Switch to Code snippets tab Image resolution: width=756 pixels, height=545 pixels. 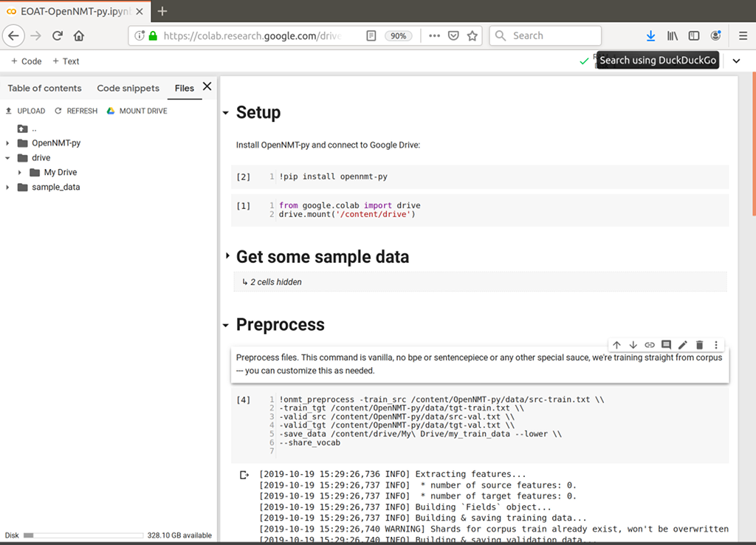pos(128,89)
